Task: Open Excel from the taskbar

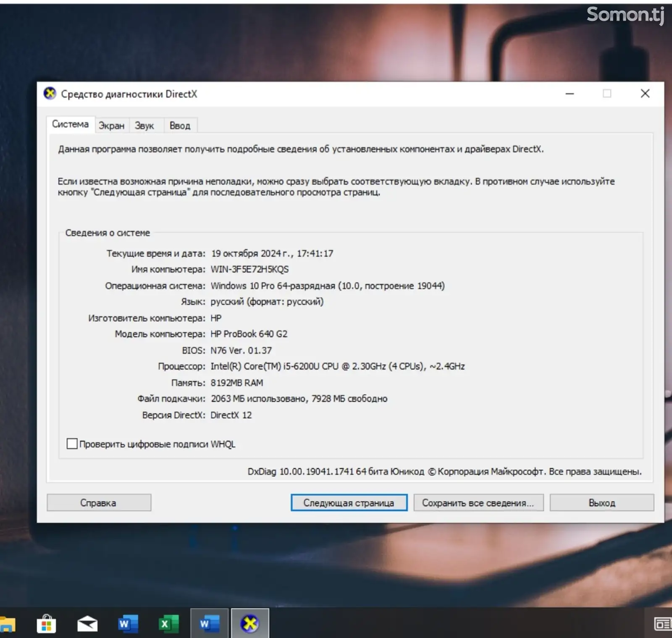Action: [x=168, y=624]
